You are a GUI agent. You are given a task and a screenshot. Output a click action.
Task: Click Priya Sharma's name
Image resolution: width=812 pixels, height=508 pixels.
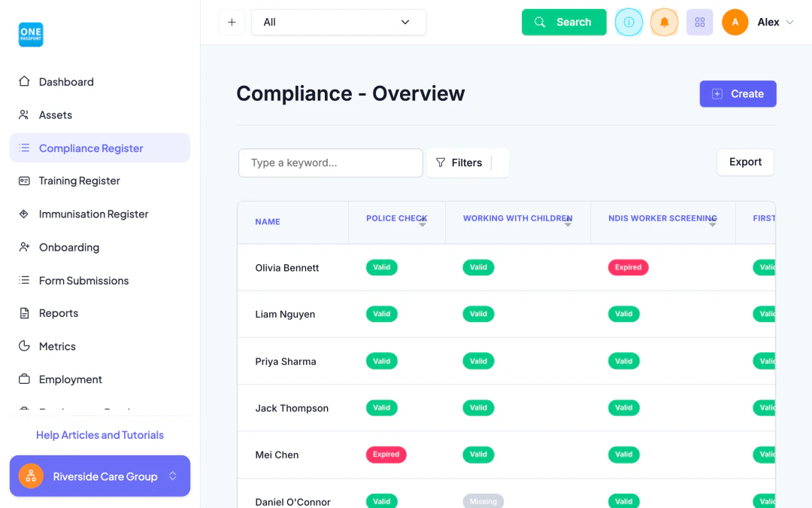tap(286, 361)
